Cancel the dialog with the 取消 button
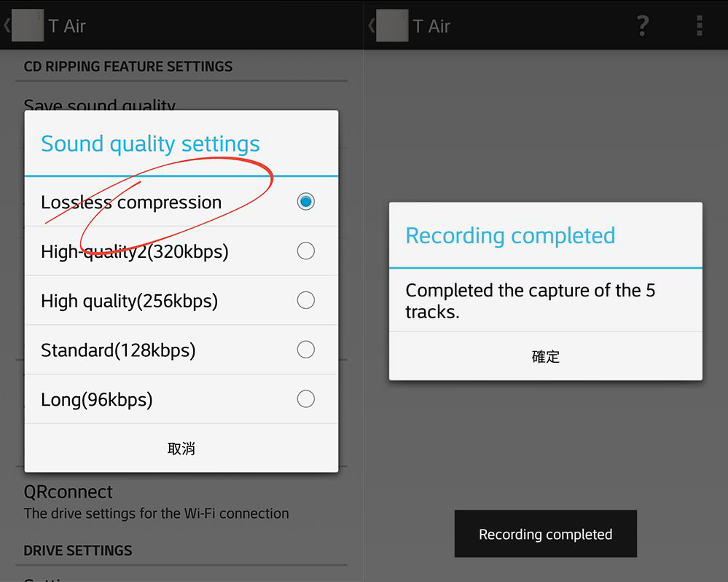The image size is (728, 582). pos(181,449)
